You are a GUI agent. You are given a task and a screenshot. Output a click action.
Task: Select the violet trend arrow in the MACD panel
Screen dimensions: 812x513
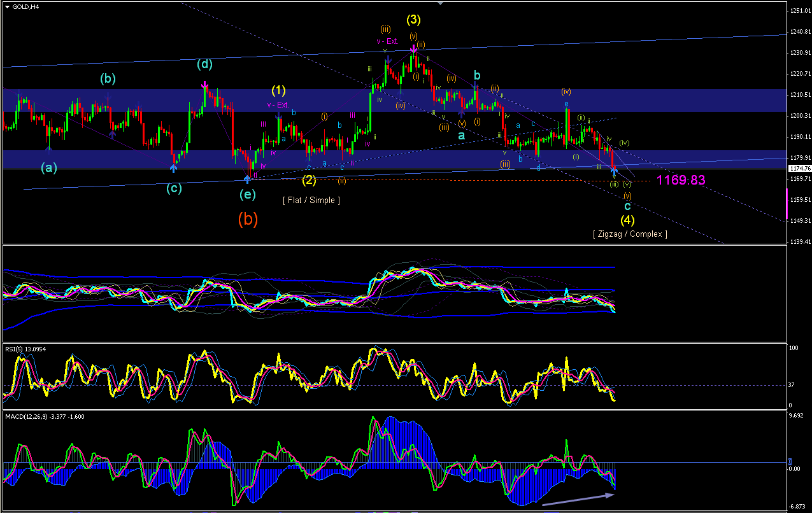[578, 500]
